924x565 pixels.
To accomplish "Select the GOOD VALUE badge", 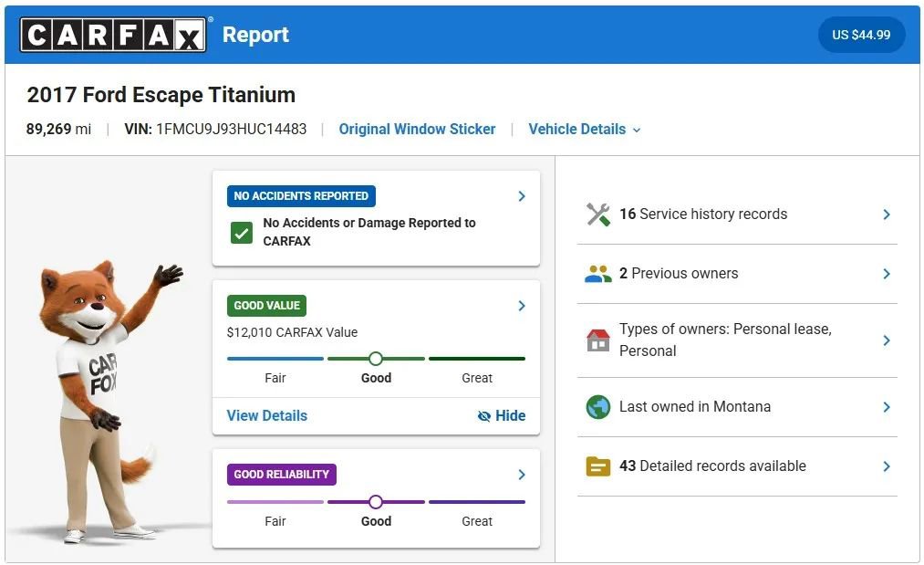I will [x=266, y=306].
